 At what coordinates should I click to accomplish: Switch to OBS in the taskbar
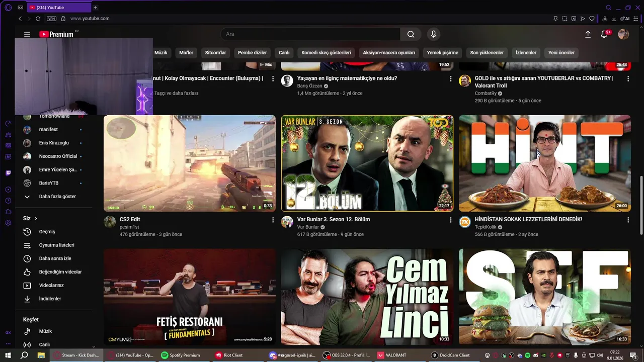coord(347,355)
